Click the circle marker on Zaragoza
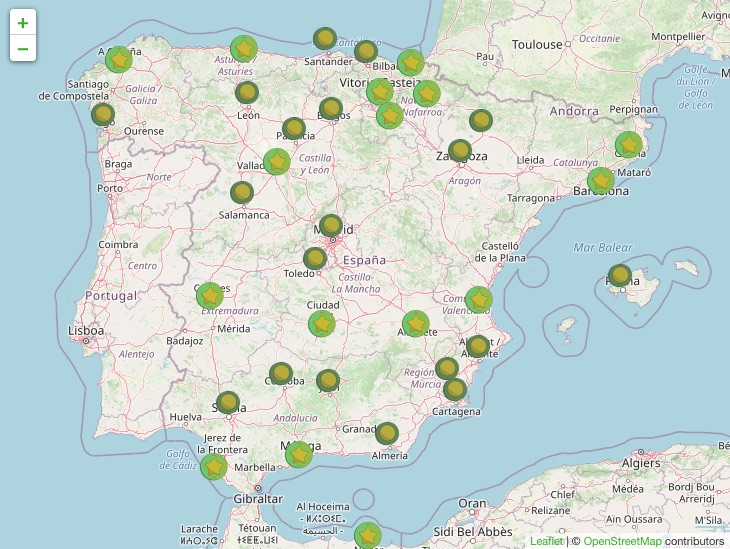This screenshot has width=730, height=549. coord(460,151)
